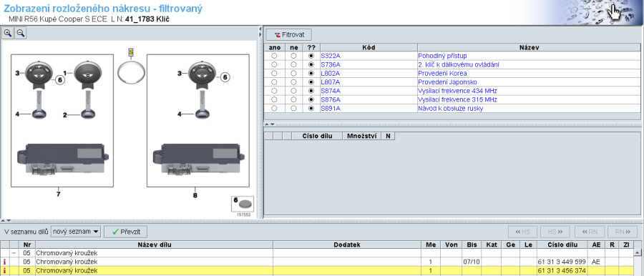Collapse the first Chromovaný kroužek row with minus sign
This screenshot has width=644, height=276.
[x=14, y=253]
